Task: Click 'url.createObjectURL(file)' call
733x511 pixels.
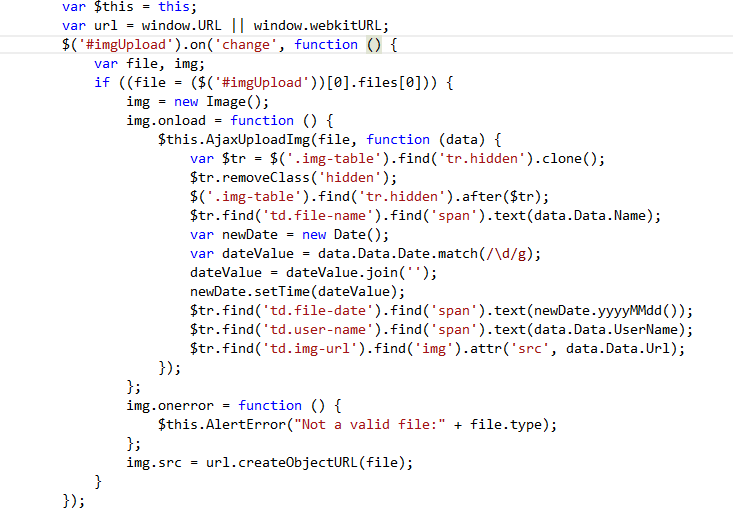Action: click(305, 463)
